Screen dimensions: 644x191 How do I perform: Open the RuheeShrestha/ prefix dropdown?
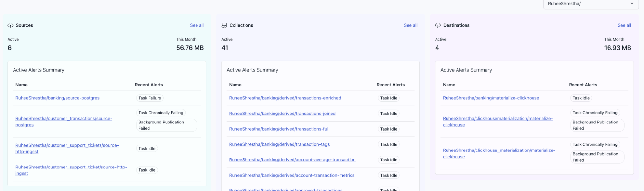(591, 4)
